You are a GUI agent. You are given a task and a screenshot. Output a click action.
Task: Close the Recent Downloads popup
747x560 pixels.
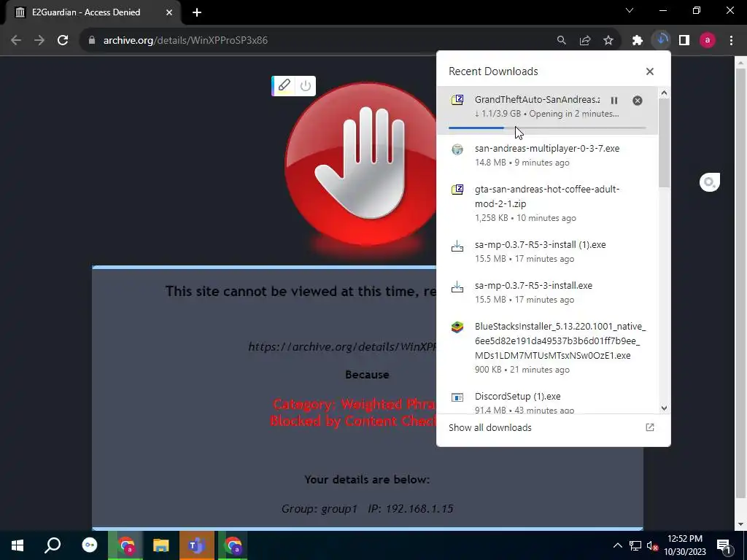pos(650,71)
